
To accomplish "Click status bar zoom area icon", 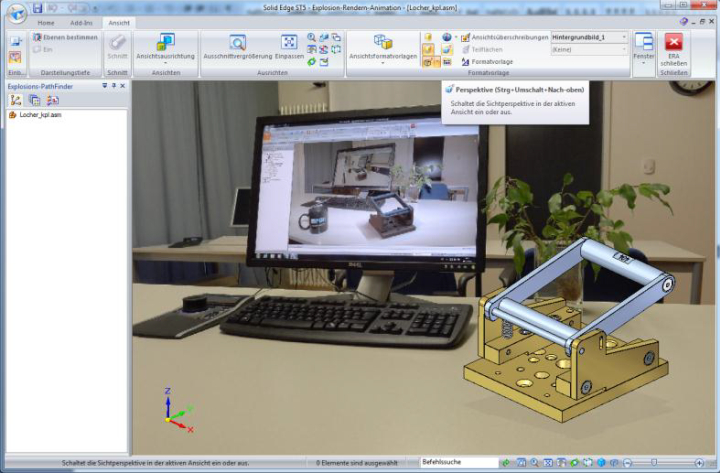I will (521, 462).
